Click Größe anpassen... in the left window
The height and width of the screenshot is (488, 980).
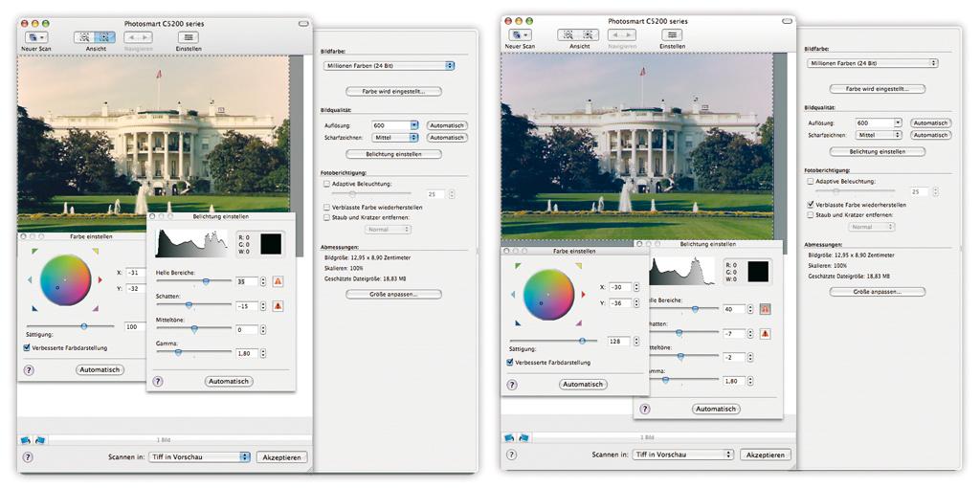click(x=393, y=294)
